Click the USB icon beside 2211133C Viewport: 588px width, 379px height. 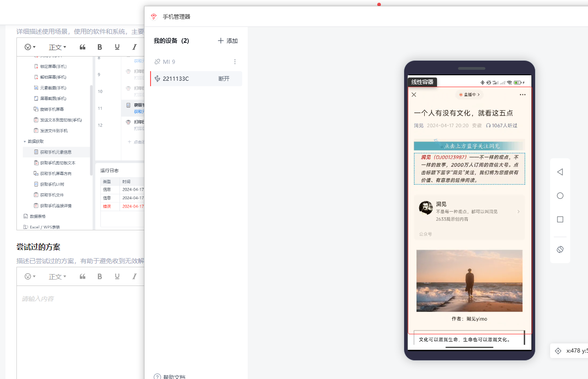point(157,79)
